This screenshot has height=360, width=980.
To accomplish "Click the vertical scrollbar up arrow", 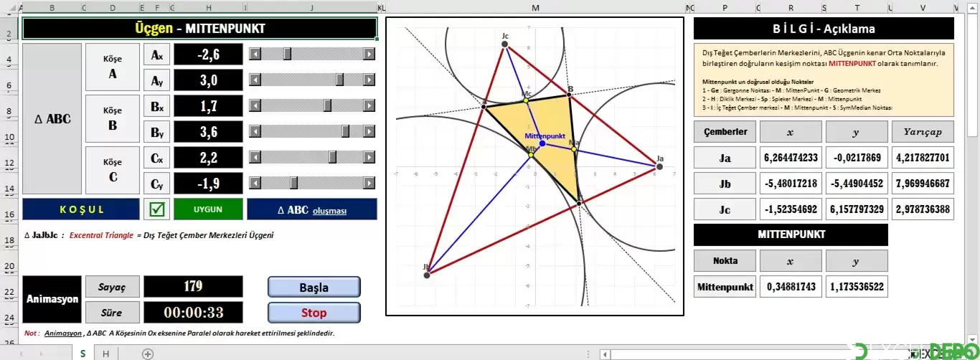I will pyautogui.click(x=973, y=8).
